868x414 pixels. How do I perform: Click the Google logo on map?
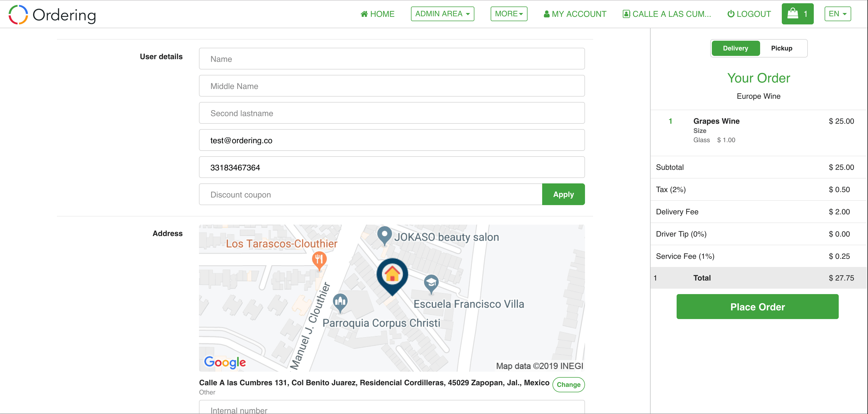[225, 362]
